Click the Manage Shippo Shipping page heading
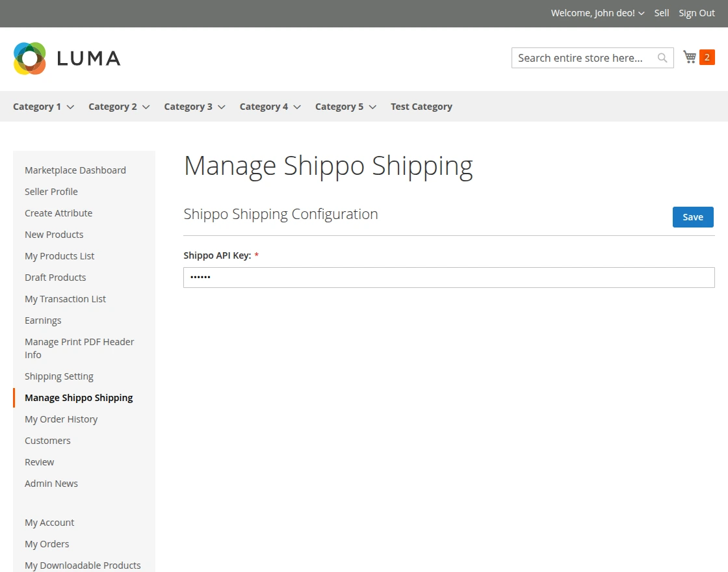The image size is (728, 572). coord(328,166)
